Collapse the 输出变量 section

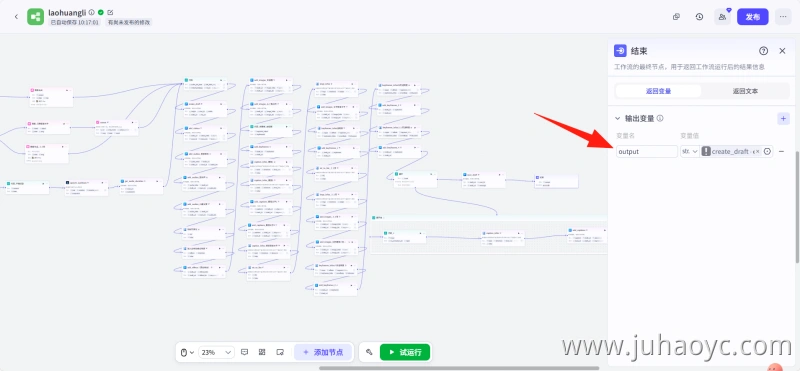point(618,118)
